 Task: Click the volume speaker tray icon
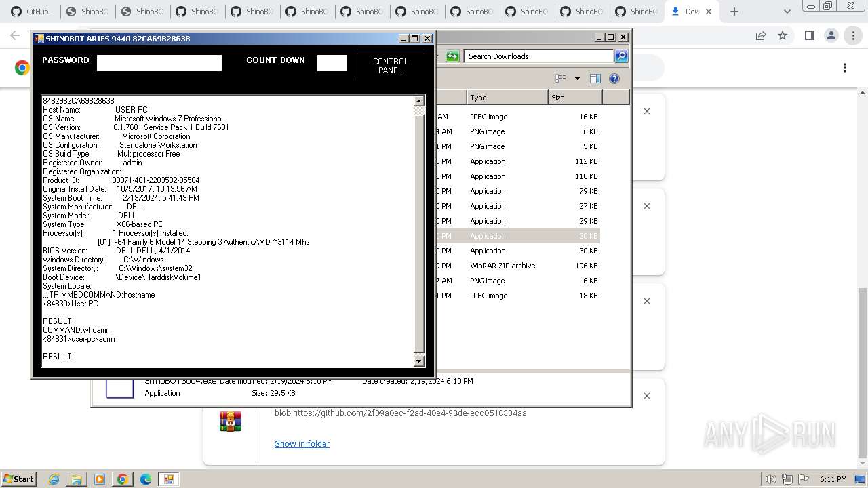[x=770, y=479]
